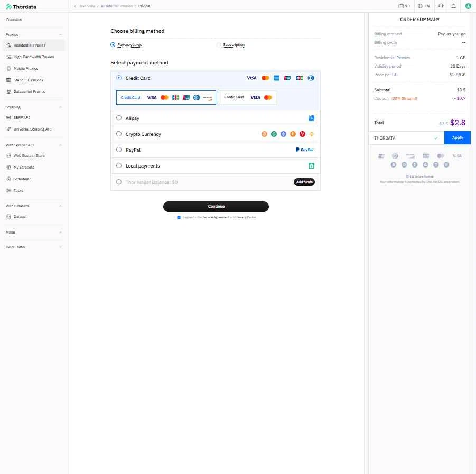
Task: Click the Tasks list icon
Action: (x=9, y=190)
